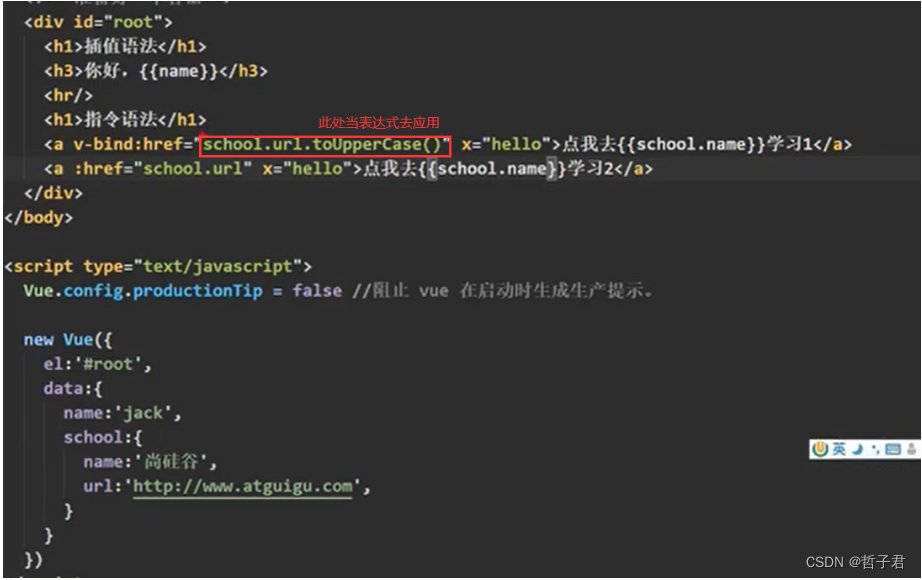Click "school.url" value in second anchor

193,169
